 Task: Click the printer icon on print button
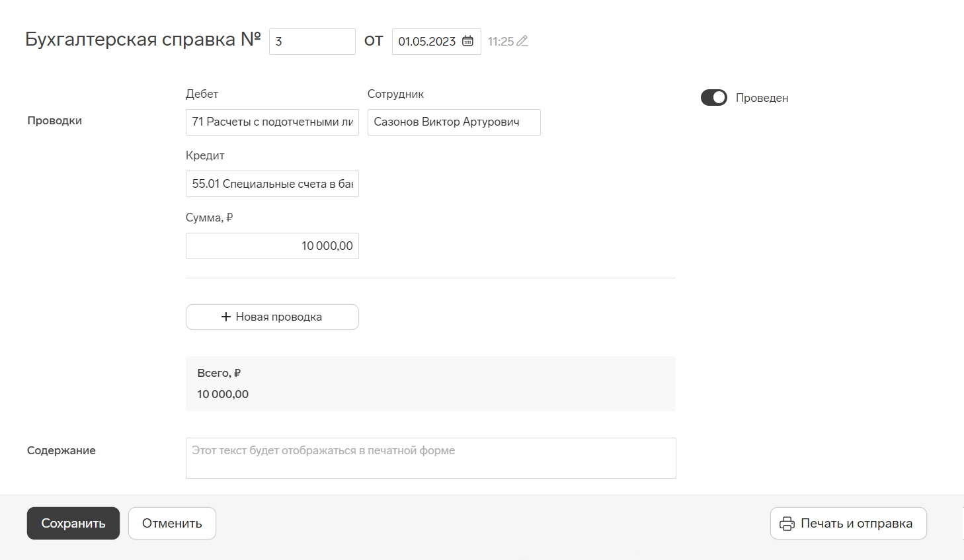(787, 524)
